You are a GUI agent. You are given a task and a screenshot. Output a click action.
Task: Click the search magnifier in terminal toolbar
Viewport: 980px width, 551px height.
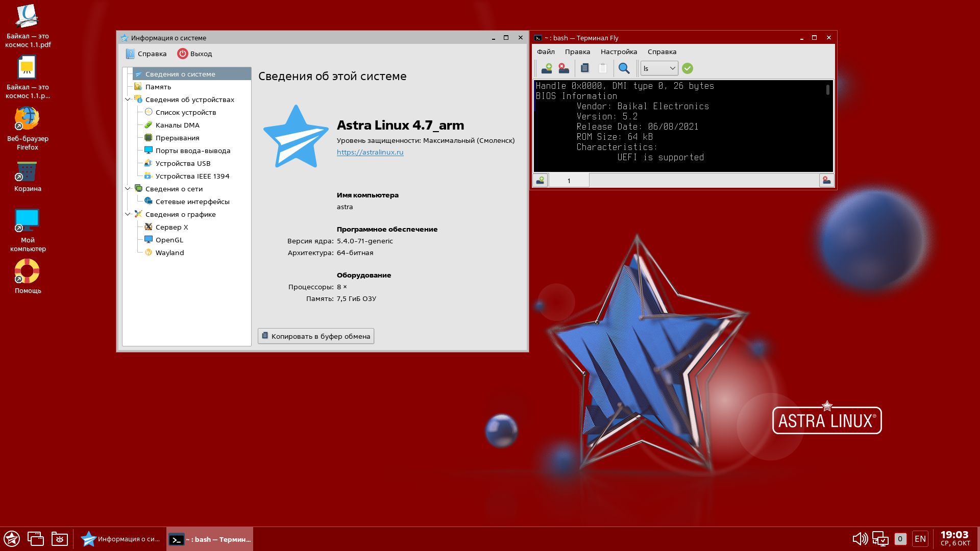[624, 68]
